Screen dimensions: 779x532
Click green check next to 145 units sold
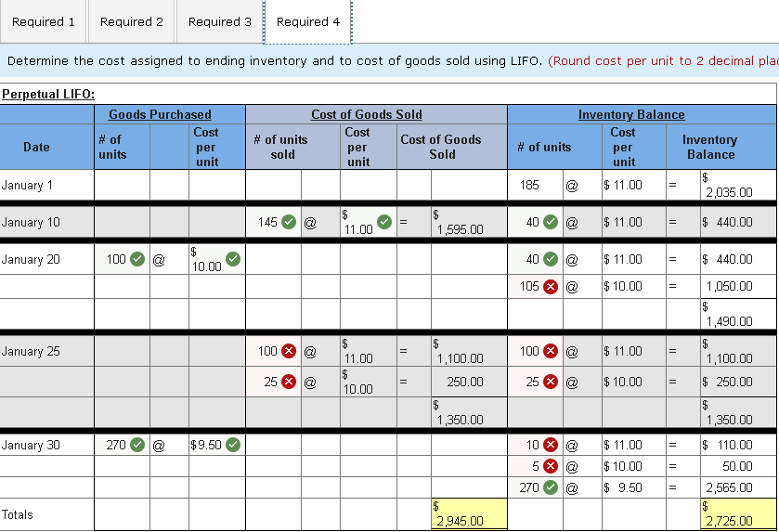click(x=289, y=222)
